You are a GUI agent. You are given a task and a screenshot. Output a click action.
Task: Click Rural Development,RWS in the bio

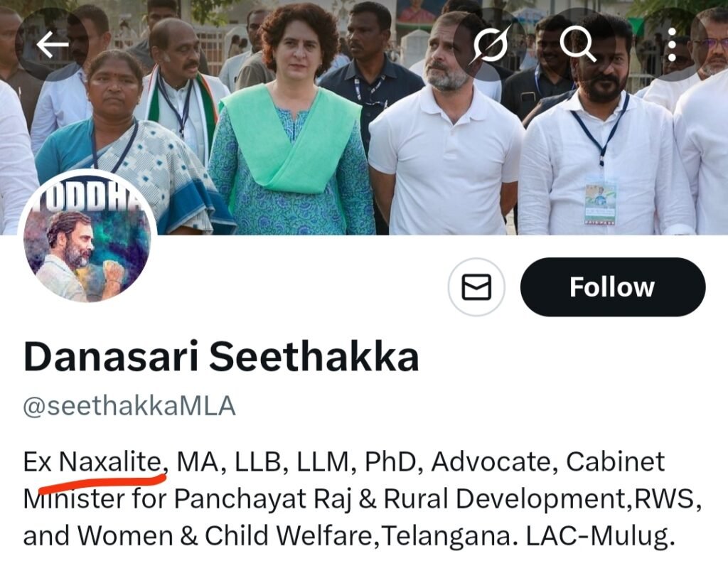[x=539, y=500]
